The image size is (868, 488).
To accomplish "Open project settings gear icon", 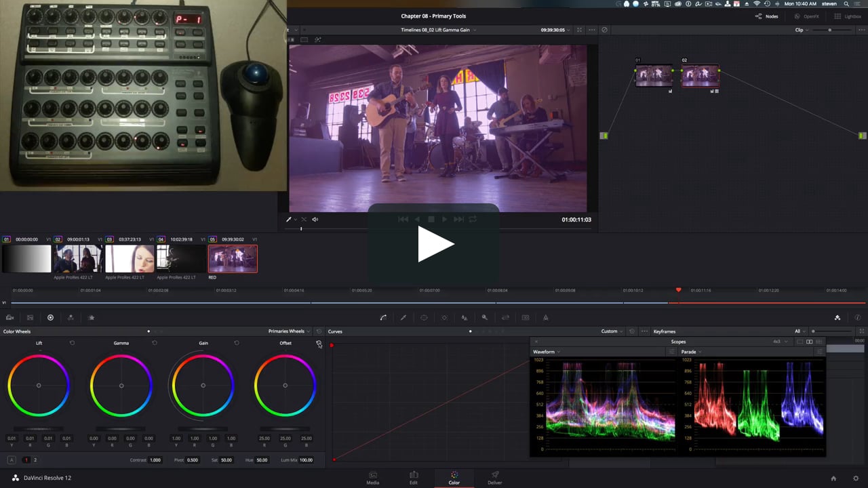I will coord(856,478).
